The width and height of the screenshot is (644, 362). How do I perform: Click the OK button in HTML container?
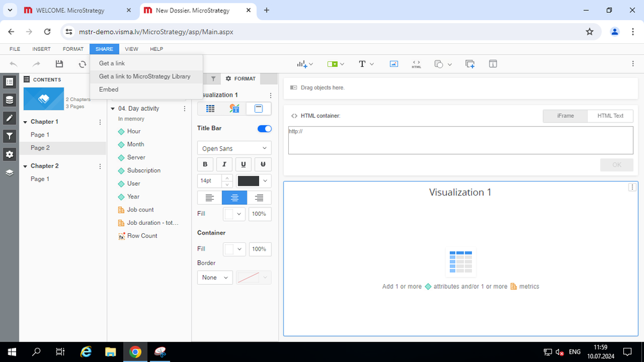[x=616, y=165]
